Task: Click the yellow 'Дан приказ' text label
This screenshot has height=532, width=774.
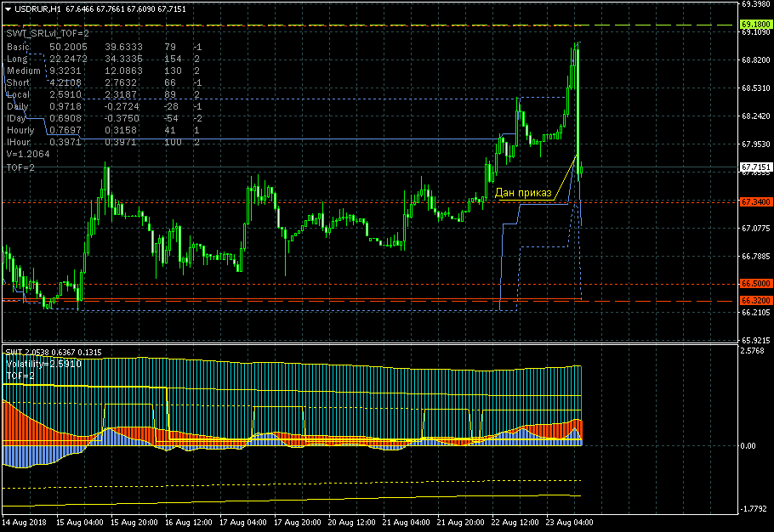Action: point(522,193)
